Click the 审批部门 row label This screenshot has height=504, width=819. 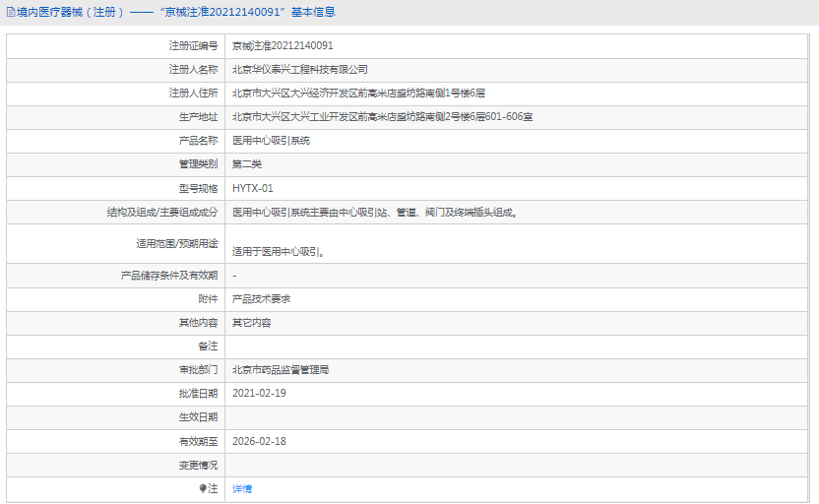199,370
